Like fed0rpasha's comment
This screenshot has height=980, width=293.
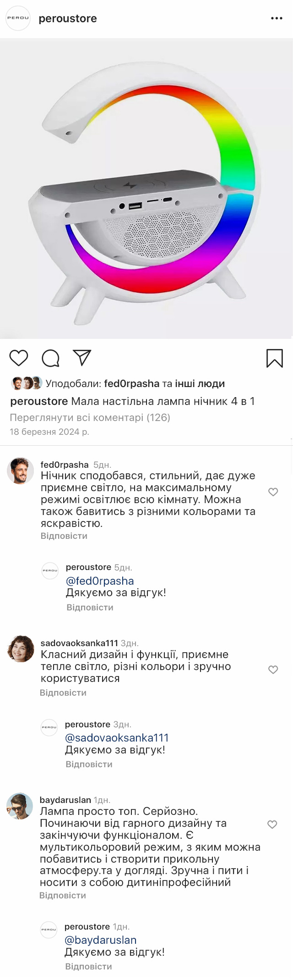pyautogui.click(x=273, y=492)
